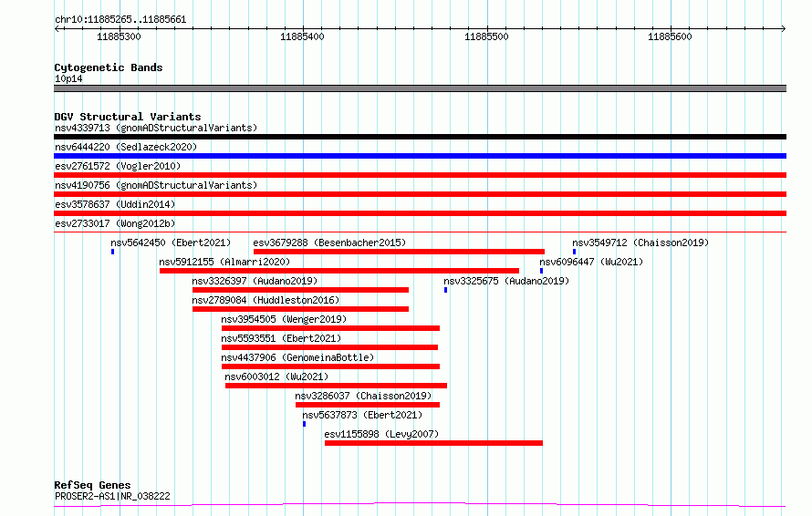This screenshot has height=516, width=812.
Task: Open the nsv3954505 (Wenger2019) label
Action: (x=284, y=319)
